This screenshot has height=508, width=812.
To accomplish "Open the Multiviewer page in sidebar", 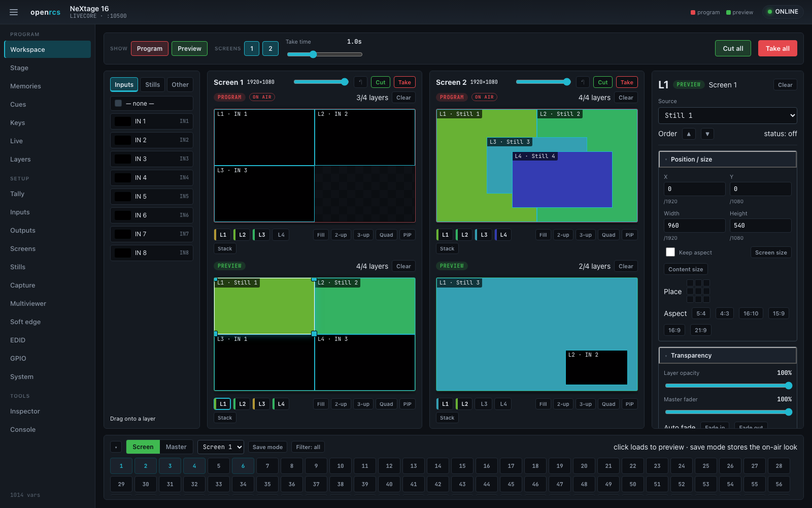I will point(47,303).
